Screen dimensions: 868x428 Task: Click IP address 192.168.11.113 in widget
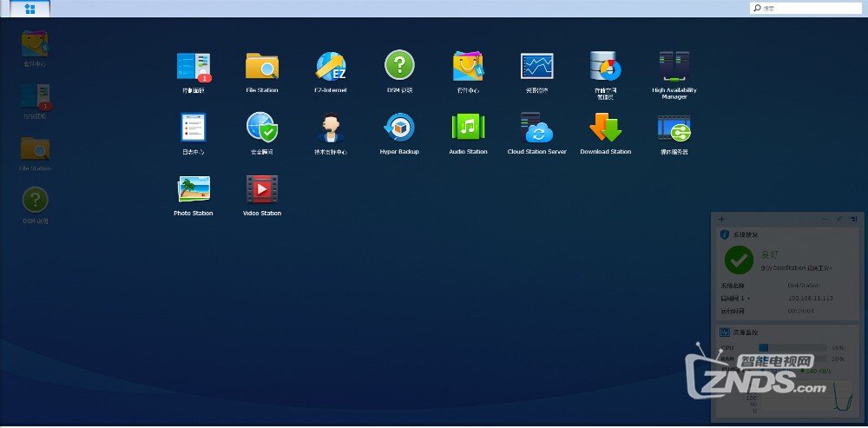pos(811,299)
